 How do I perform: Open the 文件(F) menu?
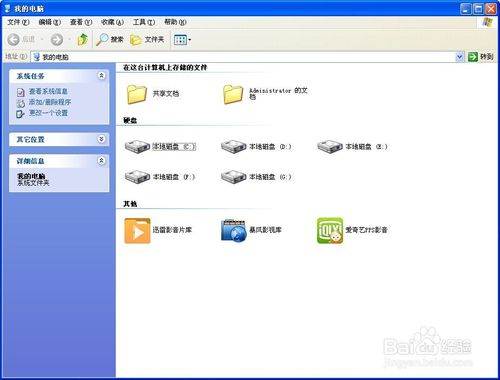coord(18,22)
